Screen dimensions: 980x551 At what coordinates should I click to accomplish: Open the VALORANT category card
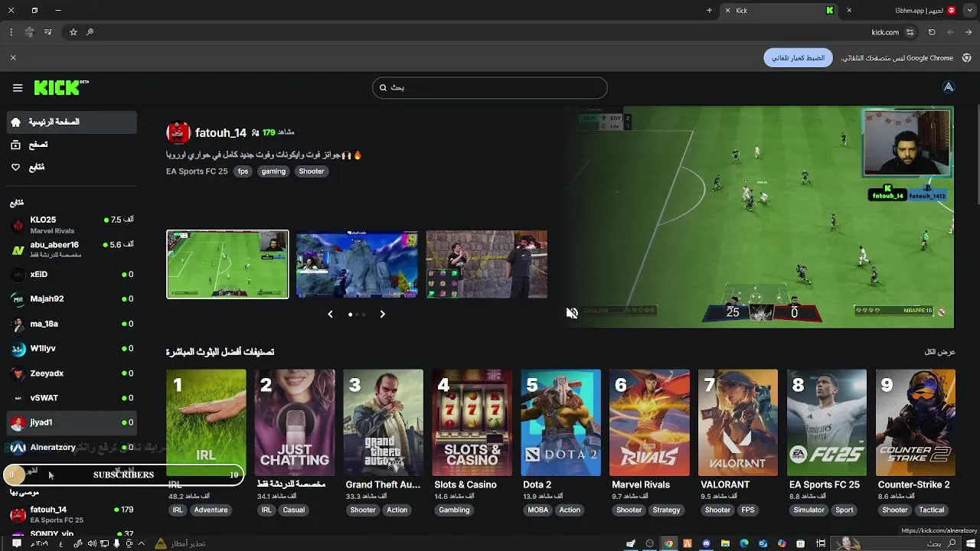[738, 422]
